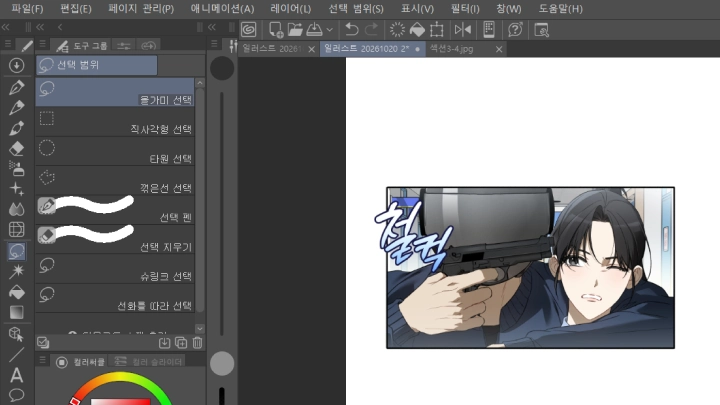Image resolution: width=720 pixels, height=405 pixels.
Task: Open the Sub Tool palette hamburger menu
Action: point(43,44)
